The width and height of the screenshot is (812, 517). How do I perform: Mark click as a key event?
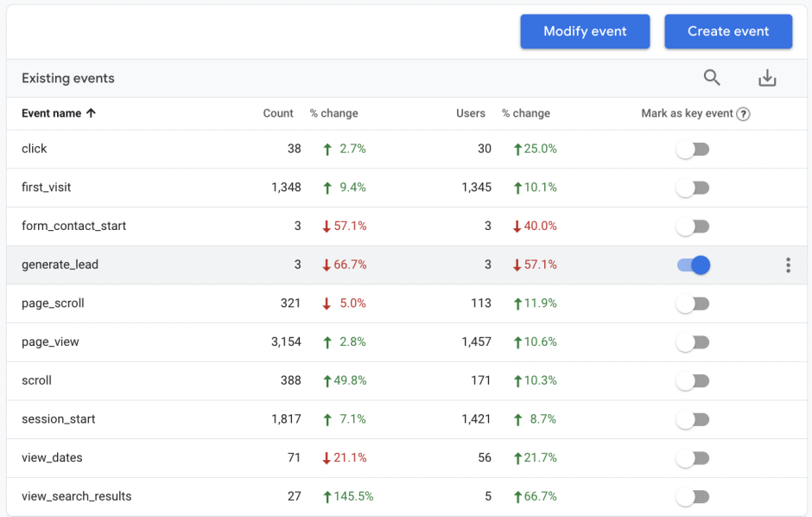tap(692, 149)
